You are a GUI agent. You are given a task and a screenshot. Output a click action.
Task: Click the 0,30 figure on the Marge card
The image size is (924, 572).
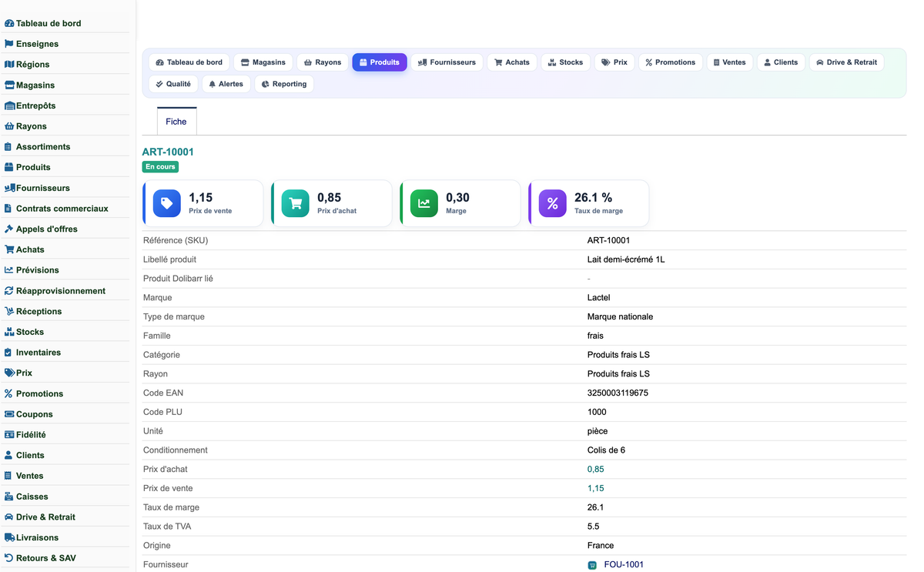coord(457,198)
